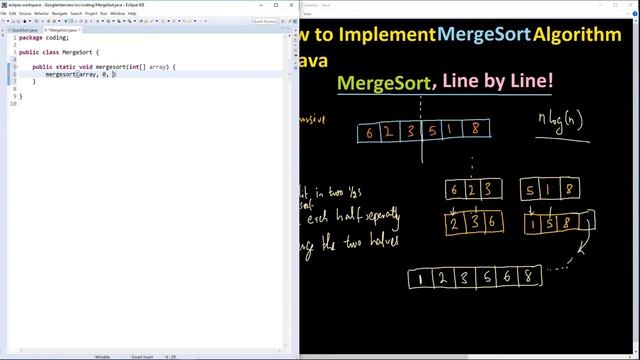Open the Navigate menu
The image size is (640, 360).
click(60, 13)
